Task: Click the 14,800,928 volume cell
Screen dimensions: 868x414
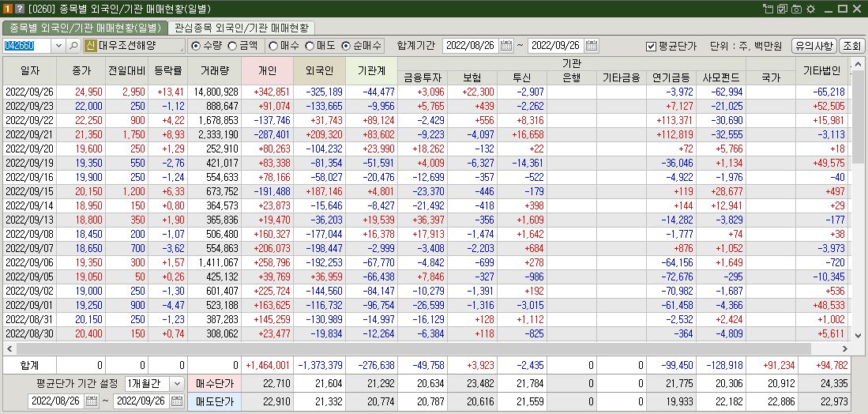Action: tap(215, 92)
